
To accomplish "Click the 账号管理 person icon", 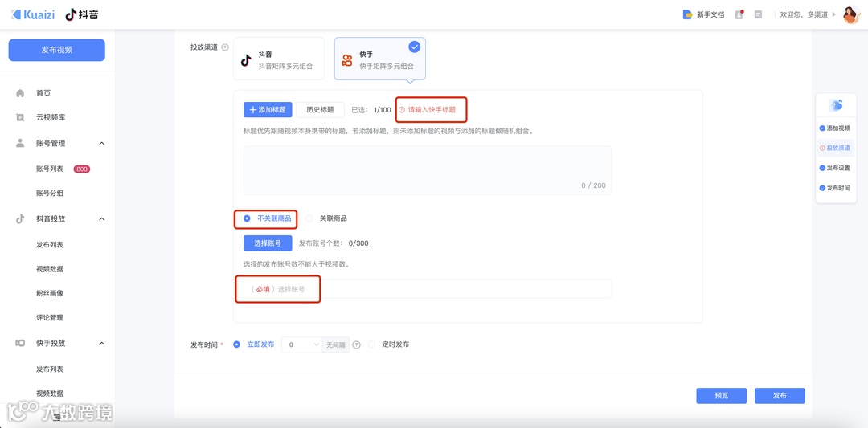I will coord(20,143).
